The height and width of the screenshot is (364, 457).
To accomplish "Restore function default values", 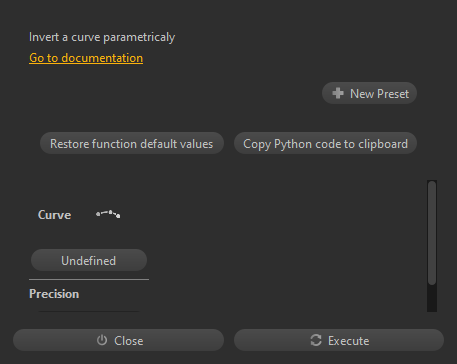I will [132, 143].
